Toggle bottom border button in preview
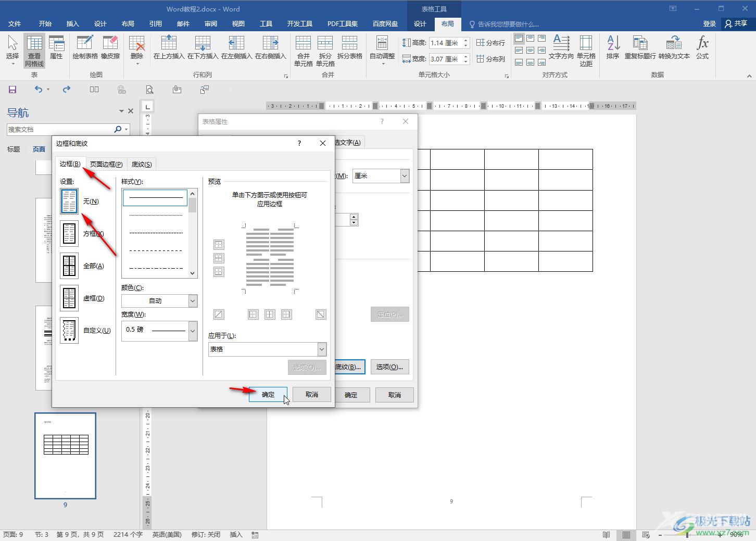This screenshot has width=756, height=541. pos(219,272)
